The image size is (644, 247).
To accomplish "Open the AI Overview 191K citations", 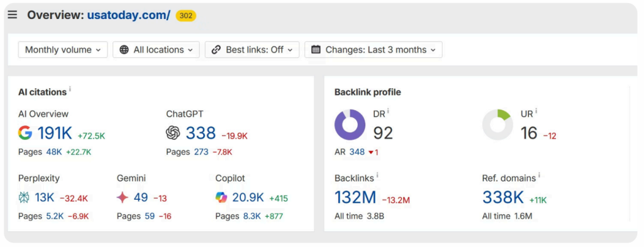I will (x=55, y=133).
